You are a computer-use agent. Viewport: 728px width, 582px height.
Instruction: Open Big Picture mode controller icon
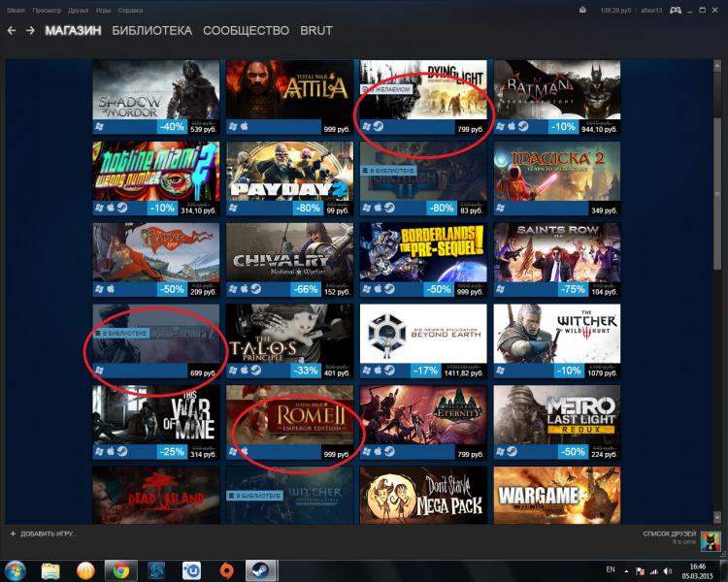[675, 11]
